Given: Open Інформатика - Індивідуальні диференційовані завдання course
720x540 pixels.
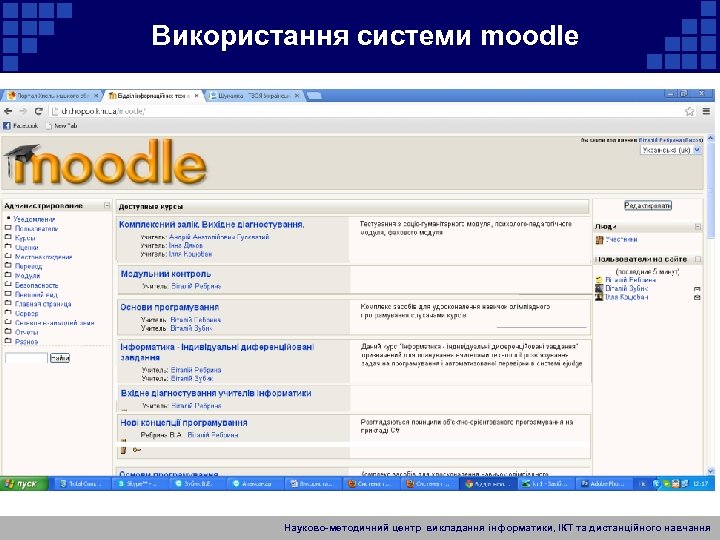Looking at the screenshot, I should pos(217,352).
